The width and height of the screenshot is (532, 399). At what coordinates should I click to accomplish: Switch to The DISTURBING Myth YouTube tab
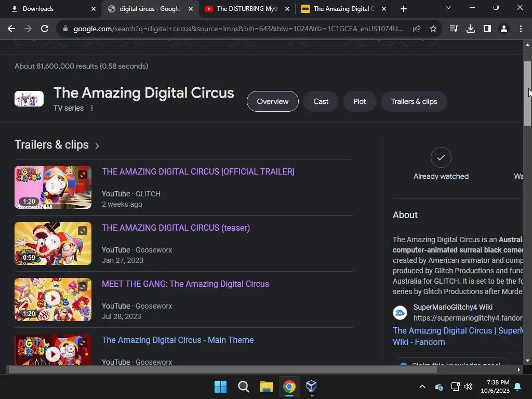(246, 9)
